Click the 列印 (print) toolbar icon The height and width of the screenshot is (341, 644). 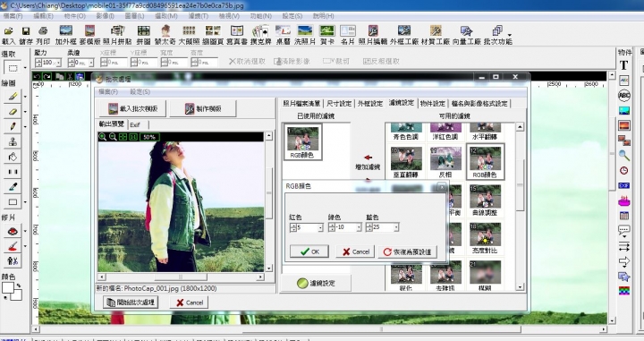click(43, 31)
